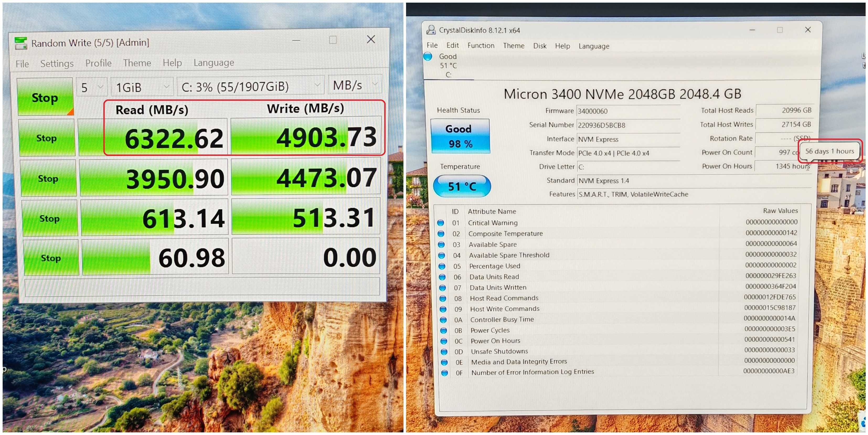Open Function menu in CrystalDiskInfo

click(481, 45)
